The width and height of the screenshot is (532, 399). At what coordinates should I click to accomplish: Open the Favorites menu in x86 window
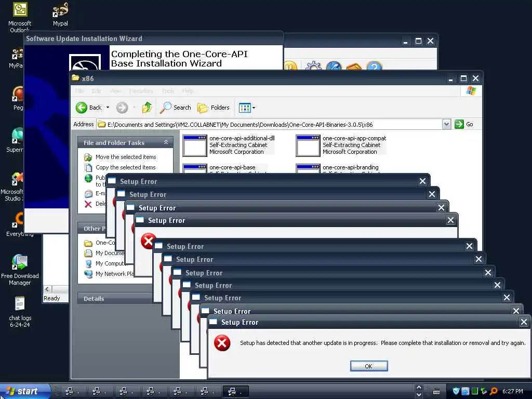point(141,91)
